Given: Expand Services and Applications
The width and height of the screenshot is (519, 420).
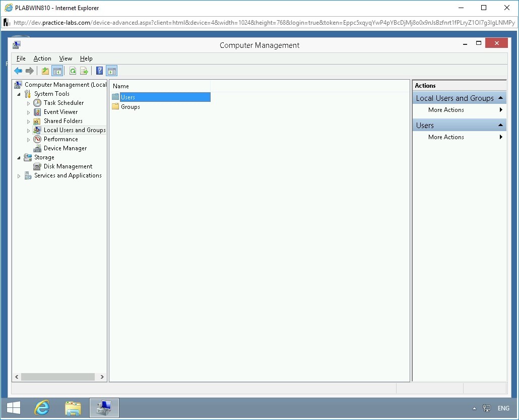Looking at the screenshot, I should point(19,175).
